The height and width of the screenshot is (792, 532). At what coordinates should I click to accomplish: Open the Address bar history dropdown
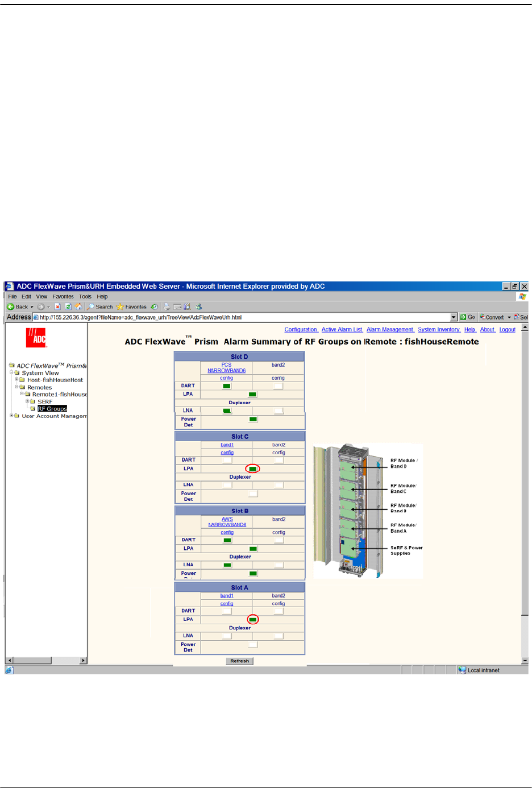(x=454, y=317)
